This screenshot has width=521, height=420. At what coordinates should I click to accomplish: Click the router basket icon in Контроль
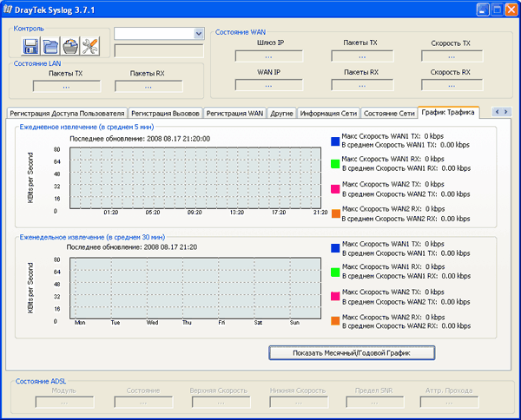click(x=70, y=46)
